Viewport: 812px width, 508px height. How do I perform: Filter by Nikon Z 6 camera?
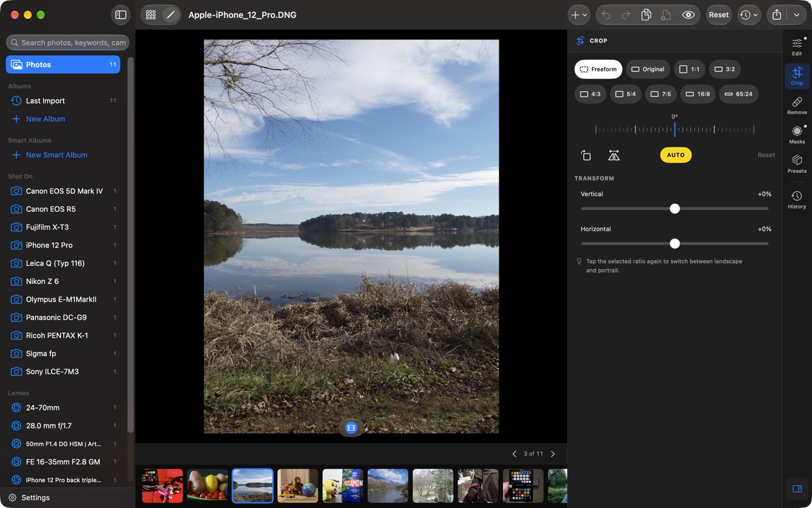[63, 281]
